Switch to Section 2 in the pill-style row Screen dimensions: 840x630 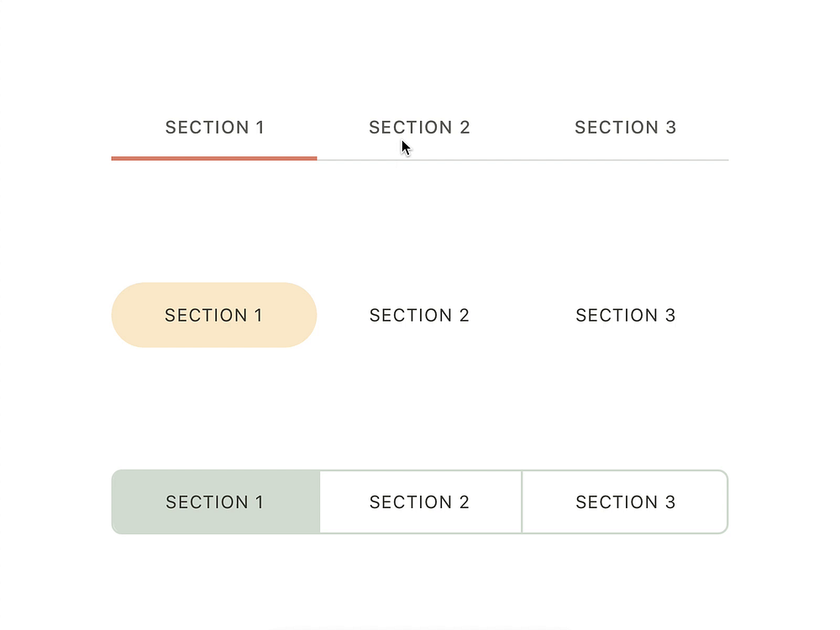(420, 315)
